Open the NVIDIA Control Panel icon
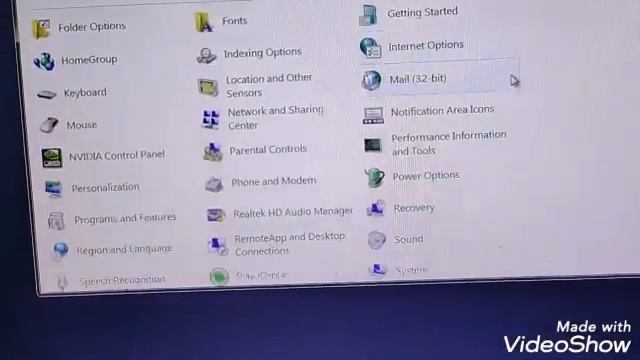Viewport: 640px width, 360px height. click(52, 158)
